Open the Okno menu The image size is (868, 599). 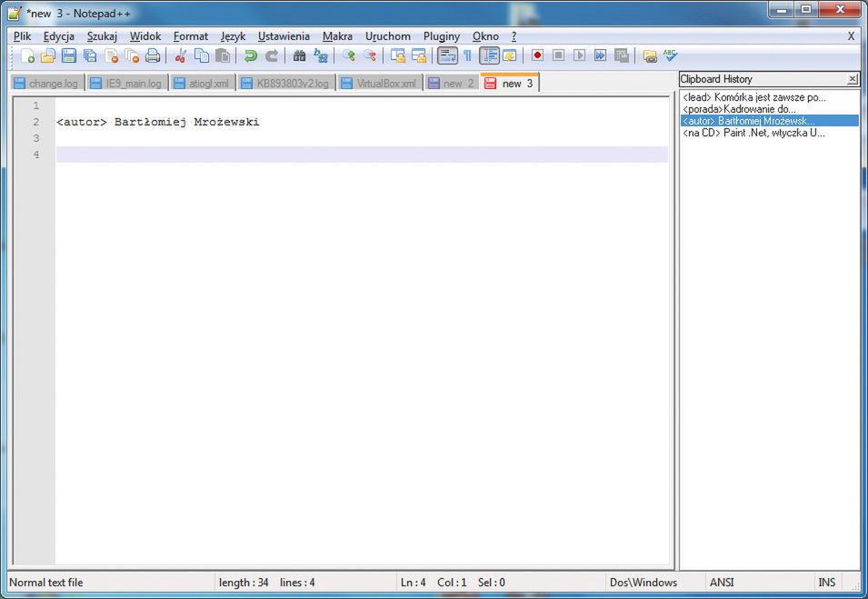click(x=485, y=36)
